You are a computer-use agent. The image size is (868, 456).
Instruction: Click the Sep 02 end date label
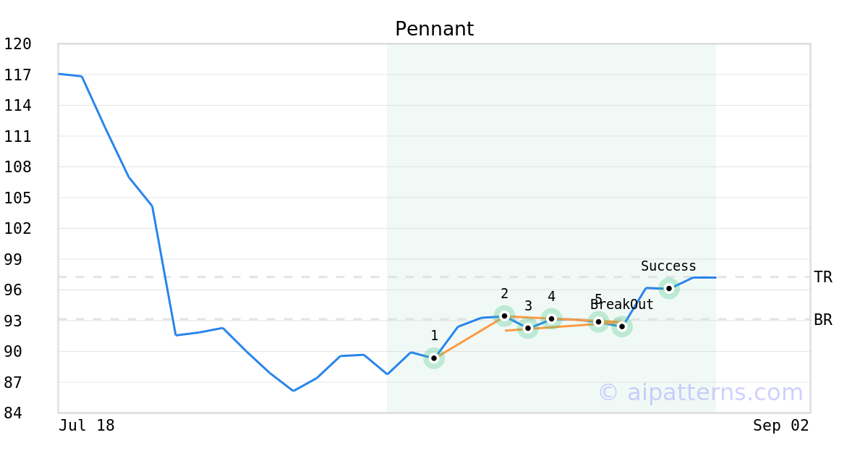[781, 426]
